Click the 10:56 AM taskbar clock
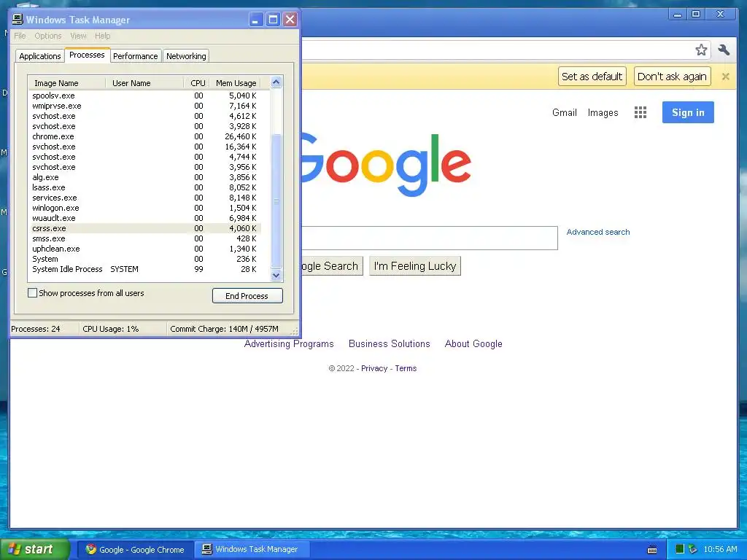Viewport: 747px width, 560px height. 720,549
